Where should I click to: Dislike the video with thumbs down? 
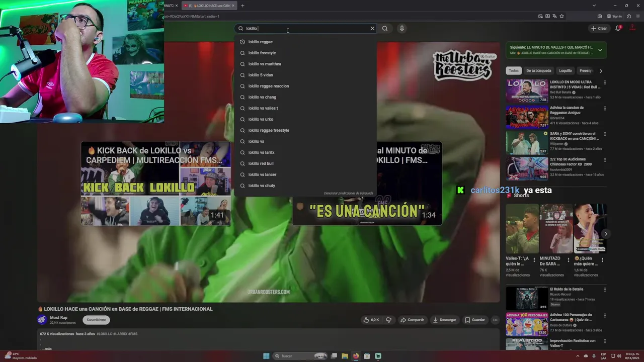[388, 320]
